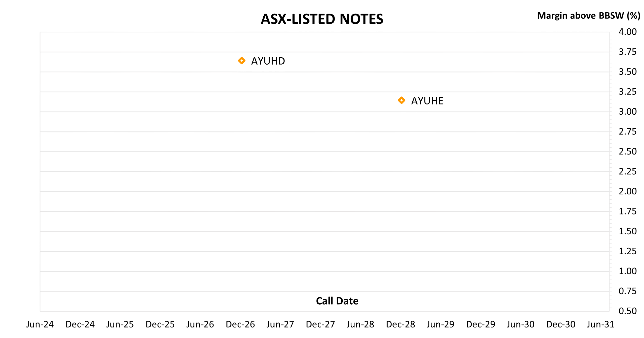Click the Jun-29 x-axis label
This screenshot has height=338, width=644.
(440, 324)
